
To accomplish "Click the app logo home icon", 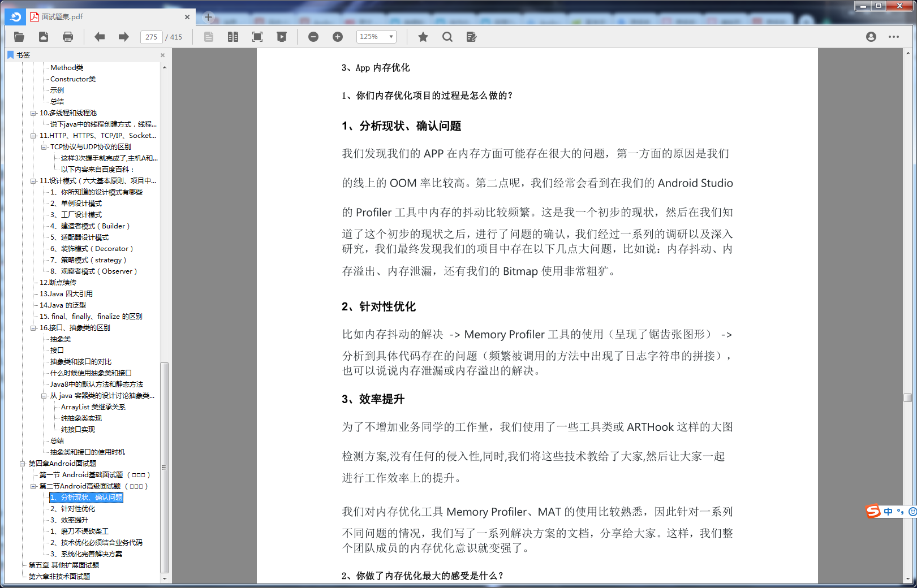I will [15, 17].
